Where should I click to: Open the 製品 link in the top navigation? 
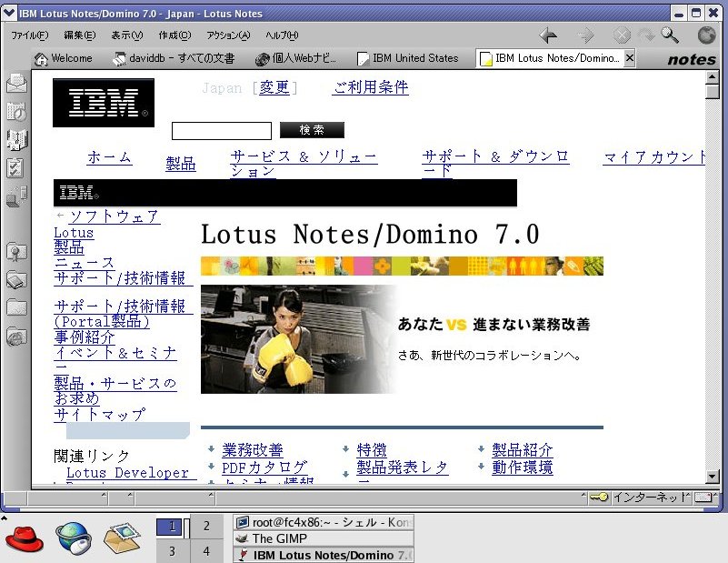(x=181, y=164)
